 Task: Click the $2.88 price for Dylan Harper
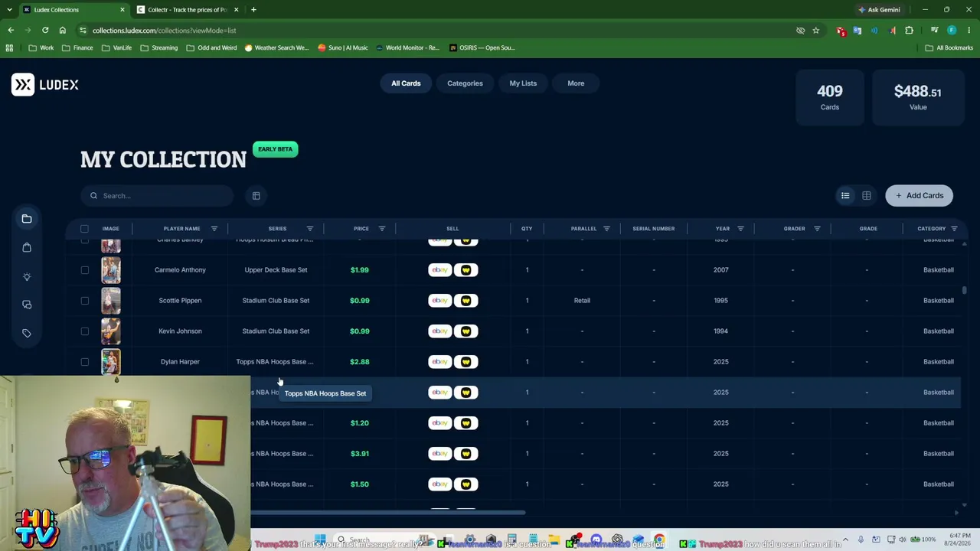pos(359,362)
